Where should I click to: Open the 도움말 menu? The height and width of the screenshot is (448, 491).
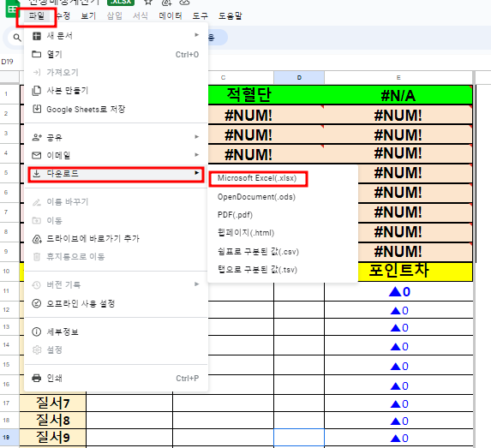(231, 15)
